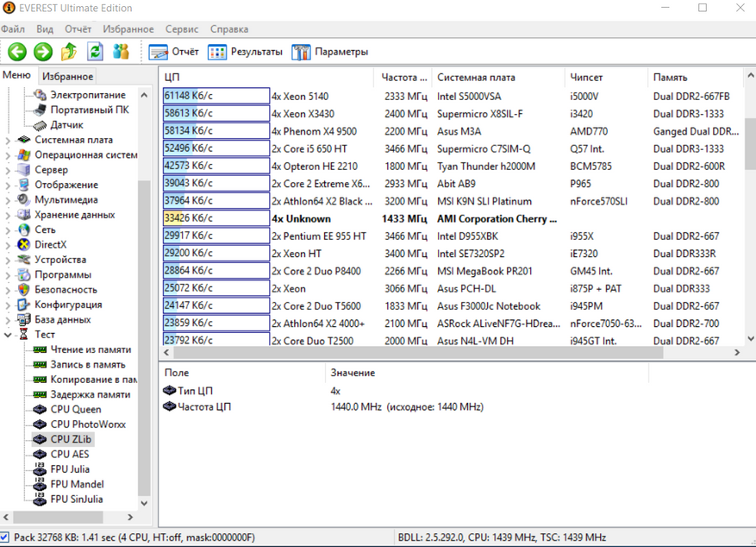The image size is (756, 547).
Task: Open Параметры from the toolbar
Action: tap(330, 52)
